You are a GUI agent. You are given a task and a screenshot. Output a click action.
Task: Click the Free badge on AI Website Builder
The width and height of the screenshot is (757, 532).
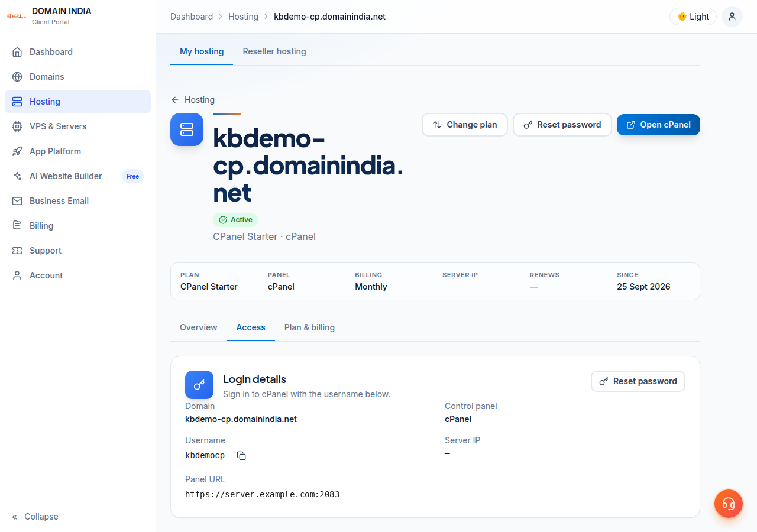click(x=132, y=176)
